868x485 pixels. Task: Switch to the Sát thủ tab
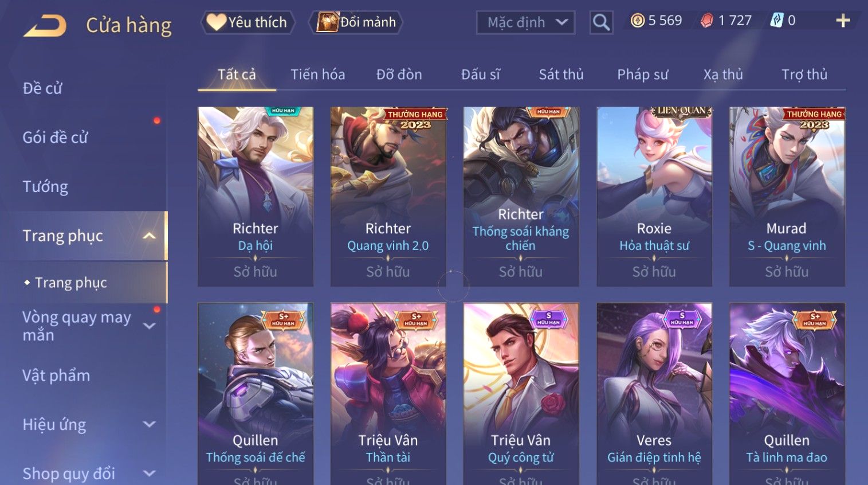(x=561, y=75)
